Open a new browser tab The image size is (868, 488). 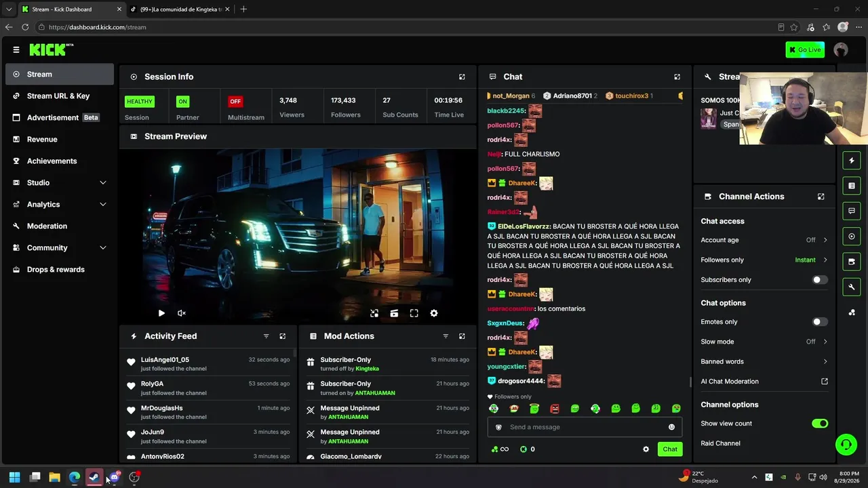click(x=243, y=9)
